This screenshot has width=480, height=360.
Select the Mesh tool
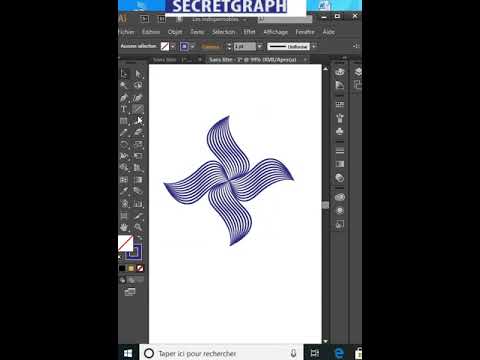point(124,180)
